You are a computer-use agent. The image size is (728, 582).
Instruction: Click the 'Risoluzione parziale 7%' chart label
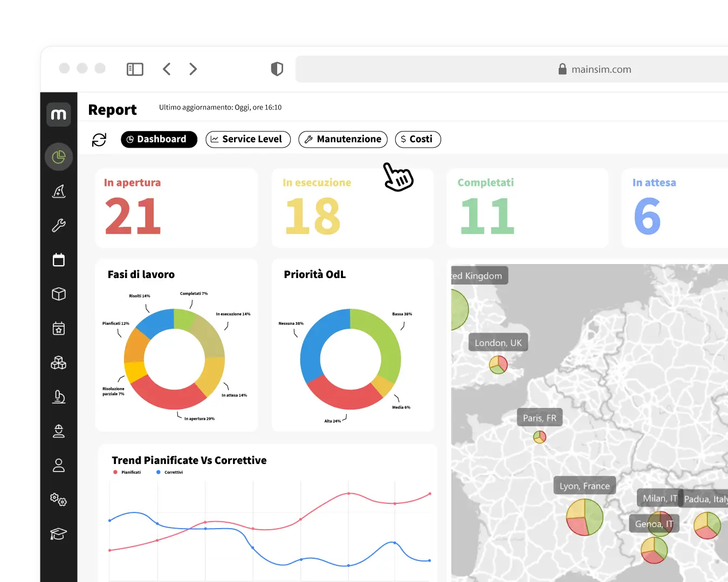(113, 391)
